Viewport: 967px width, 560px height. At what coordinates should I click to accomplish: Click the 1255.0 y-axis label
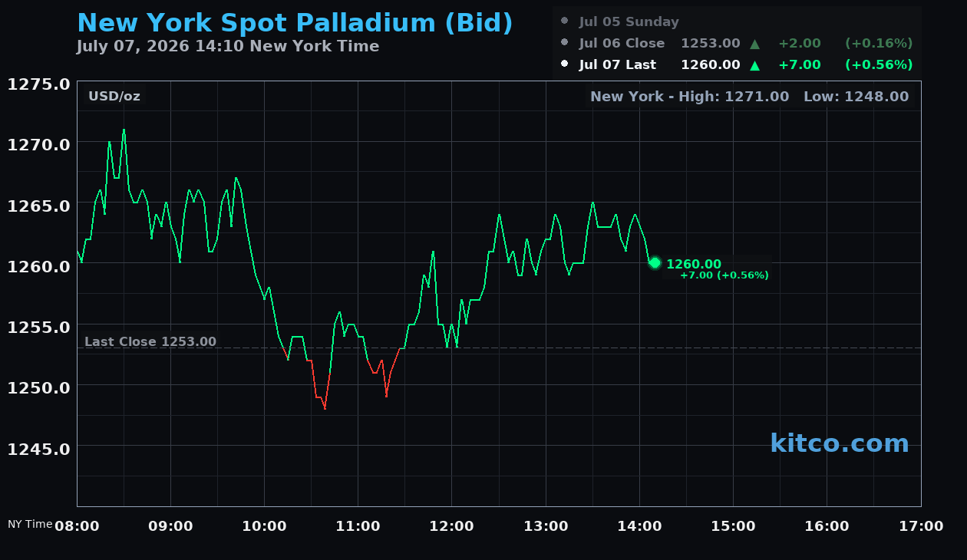[39, 326]
